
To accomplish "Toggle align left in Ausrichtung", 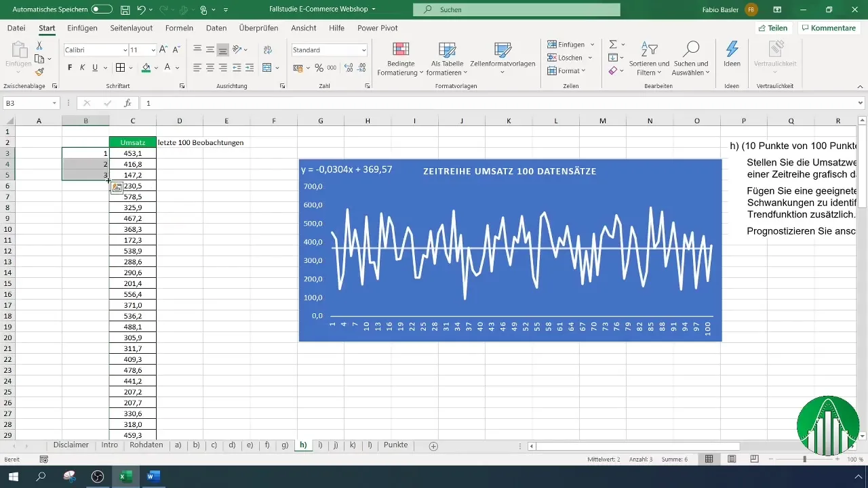I will click(x=197, y=68).
